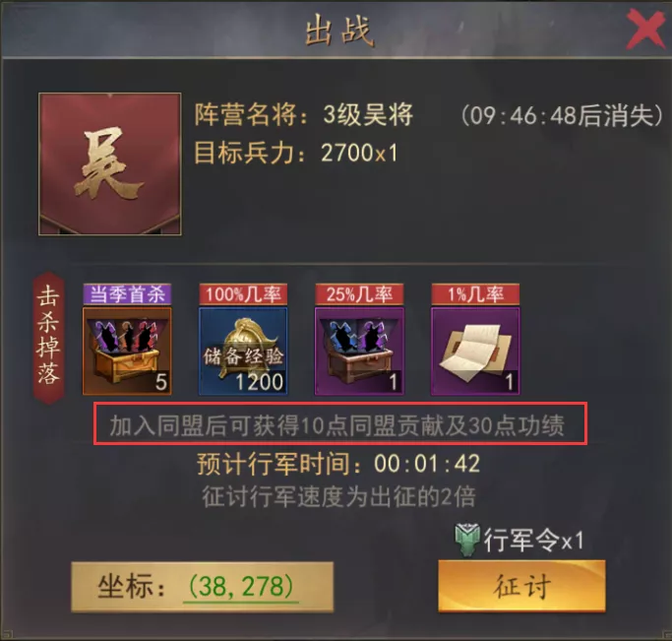This screenshot has height=641, width=672.
Task: Click the 坐标 gold coordinate panel
Action: pos(202,587)
